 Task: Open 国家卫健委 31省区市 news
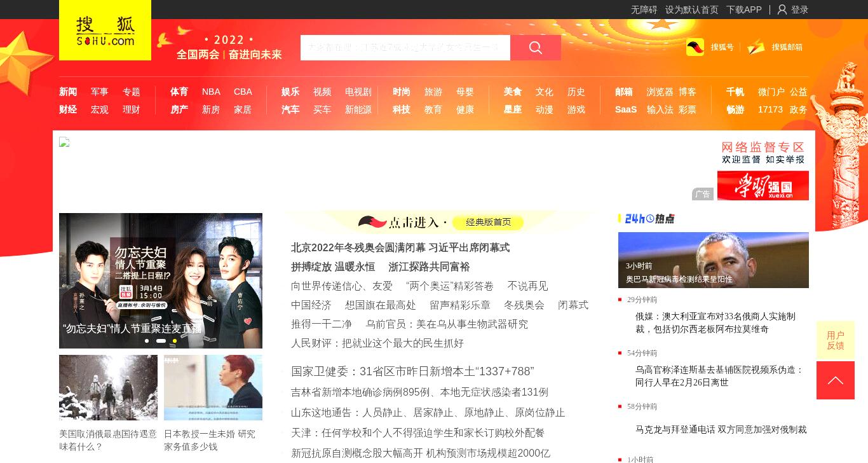(x=412, y=371)
